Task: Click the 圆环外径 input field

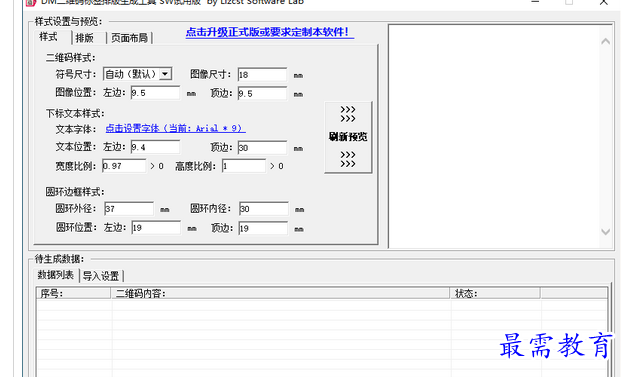Action: pyautogui.click(x=129, y=209)
